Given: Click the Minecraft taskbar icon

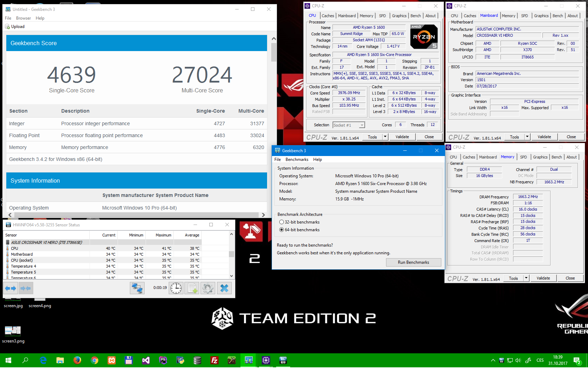Looking at the screenshot, I should coord(232,360).
